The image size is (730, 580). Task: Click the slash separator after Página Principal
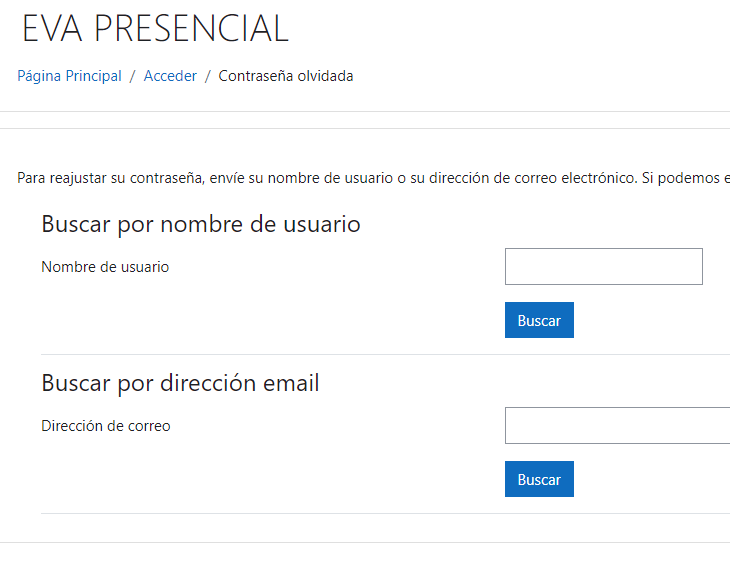pyautogui.click(x=132, y=76)
